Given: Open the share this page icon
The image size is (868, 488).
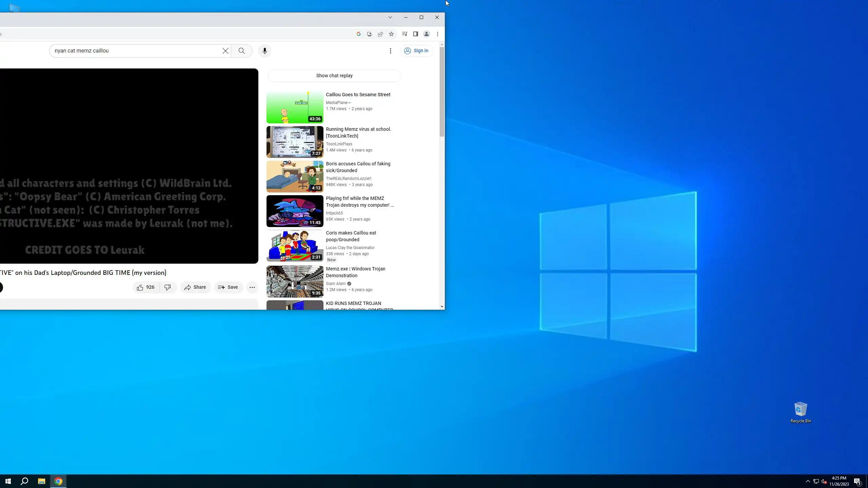Looking at the screenshot, I should (x=380, y=34).
